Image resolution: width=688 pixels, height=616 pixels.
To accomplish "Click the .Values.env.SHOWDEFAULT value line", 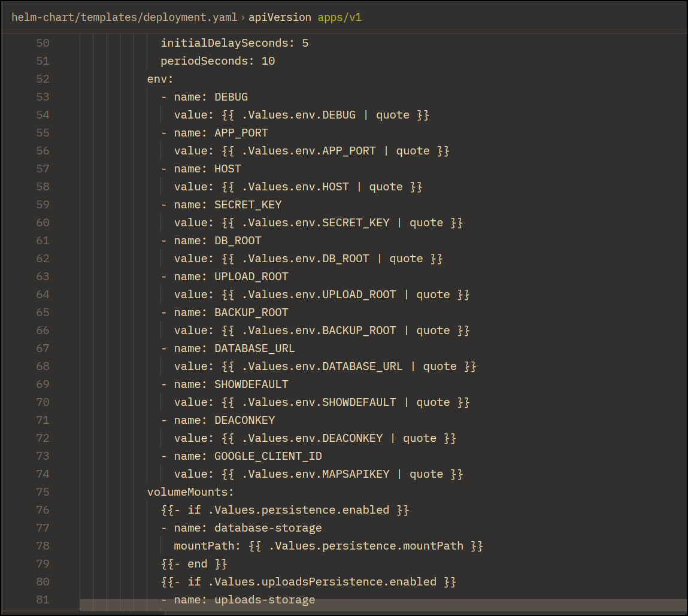I will [322, 403].
